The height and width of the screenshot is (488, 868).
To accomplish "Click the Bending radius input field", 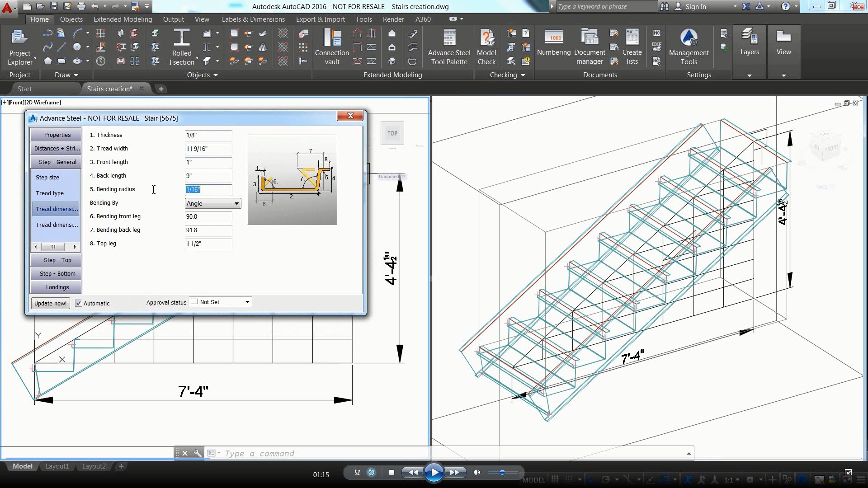I will pyautogui.click(x=208, y=190).
